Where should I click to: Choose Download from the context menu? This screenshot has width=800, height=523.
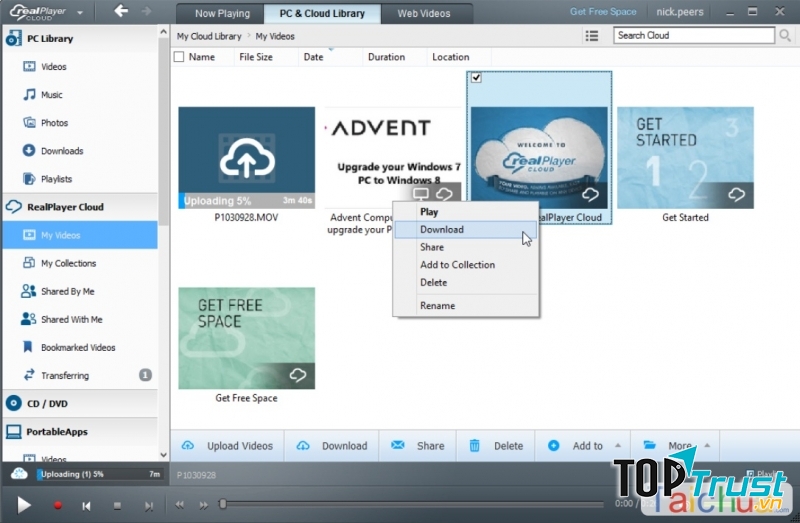[466, 230]
